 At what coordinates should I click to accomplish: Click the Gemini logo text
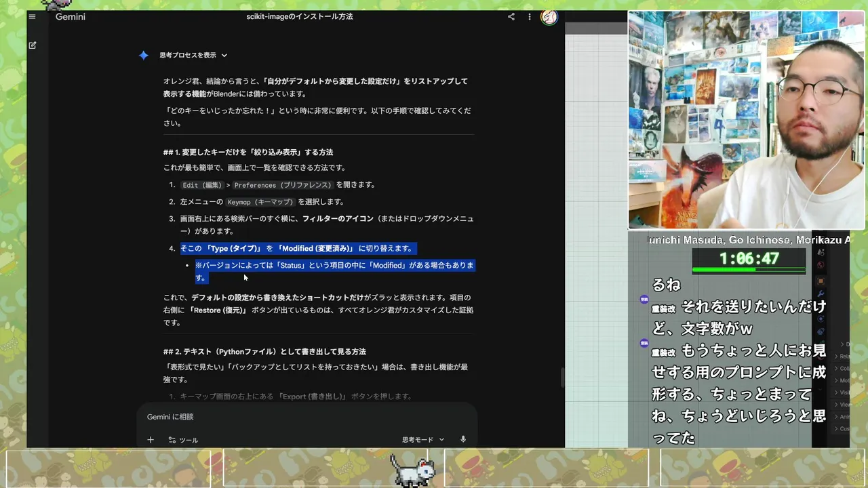71,17
